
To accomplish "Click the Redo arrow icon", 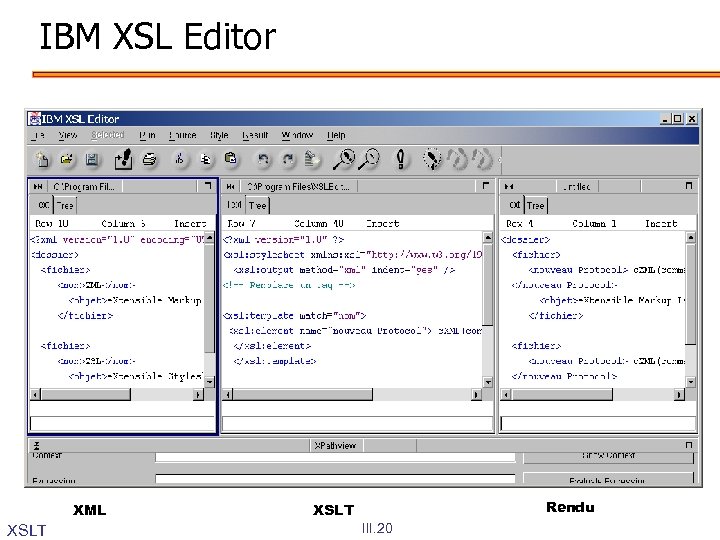I will tap(288, 159).
